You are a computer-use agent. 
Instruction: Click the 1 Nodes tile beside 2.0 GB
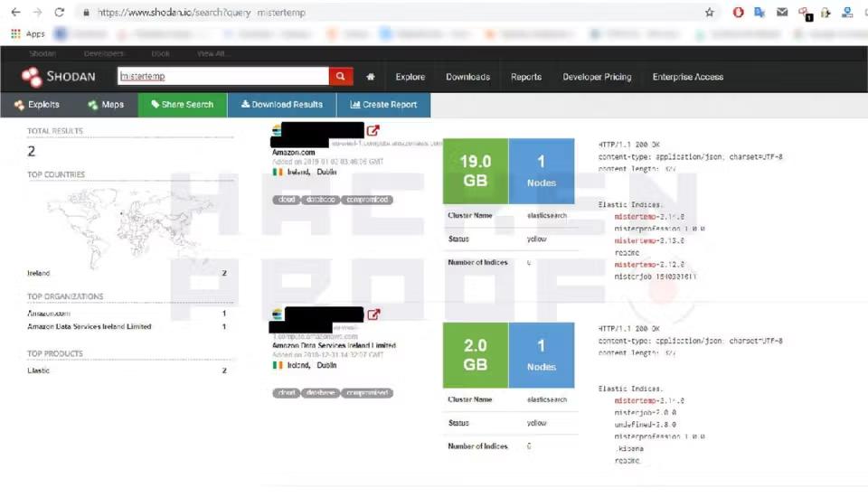coord(542,355)
